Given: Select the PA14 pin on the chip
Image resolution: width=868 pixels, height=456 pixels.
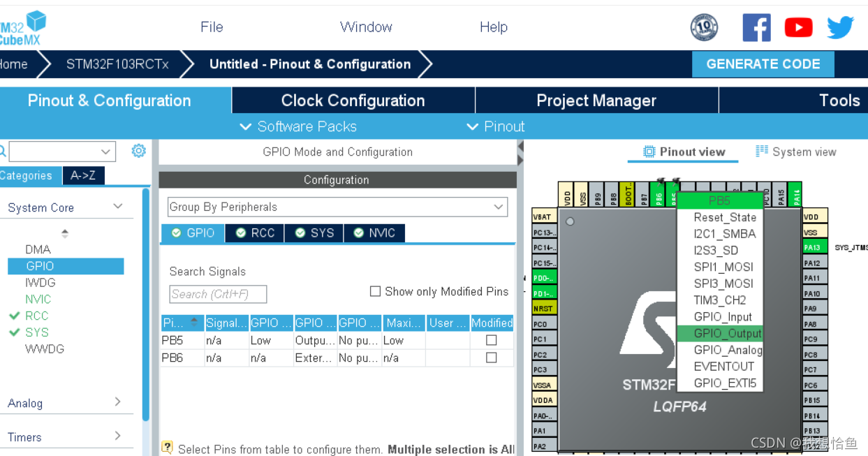Looking at the screenshot, I should point(796,195).
